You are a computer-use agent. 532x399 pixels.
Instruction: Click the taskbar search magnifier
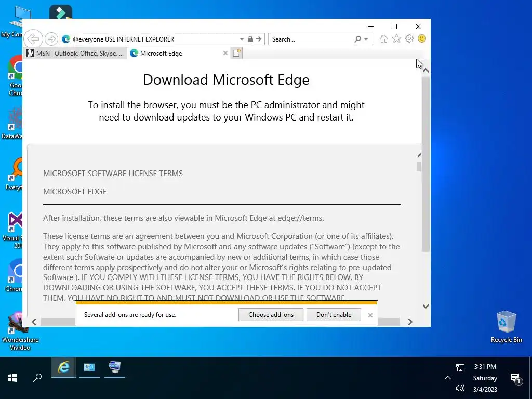(37, 378)
